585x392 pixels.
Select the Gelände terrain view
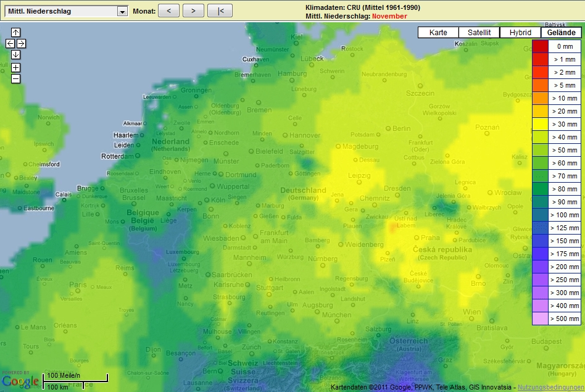point(561,33)
